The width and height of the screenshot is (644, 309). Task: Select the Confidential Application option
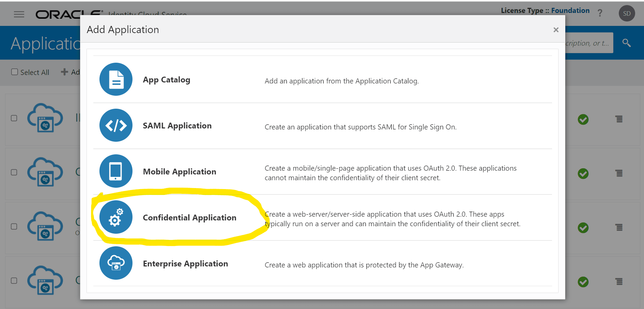click(x=190, y=217)
